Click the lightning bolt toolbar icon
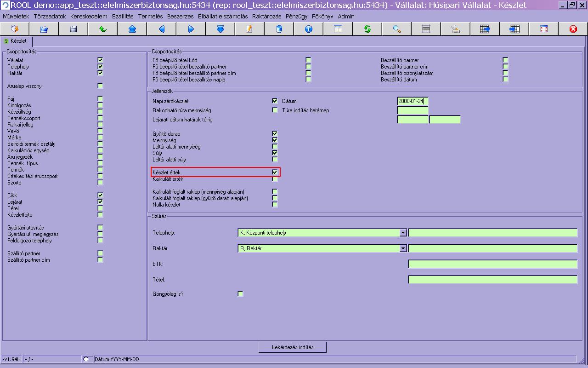 (15, 29)
